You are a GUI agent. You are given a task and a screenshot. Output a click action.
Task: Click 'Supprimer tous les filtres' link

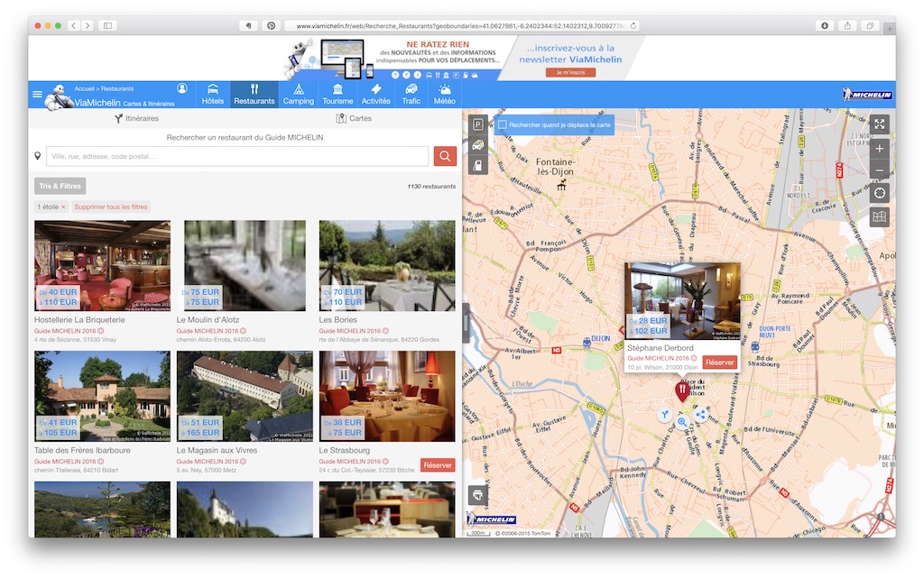click(x=110, y=207)
